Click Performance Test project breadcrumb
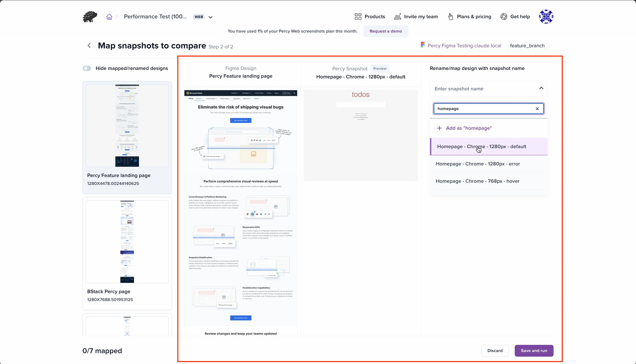The height and width of the screenshot is (364, 636). 155,17
